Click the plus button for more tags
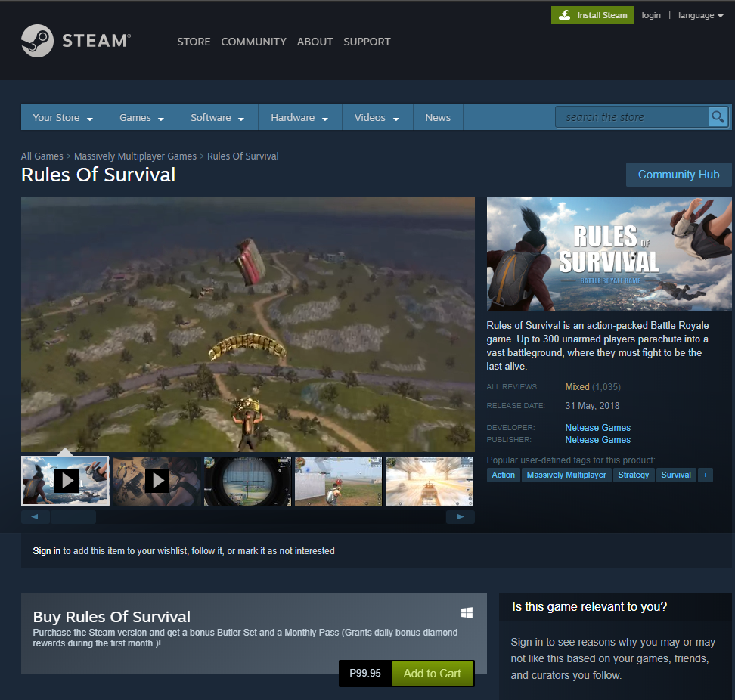 click(x=705, y=475)
